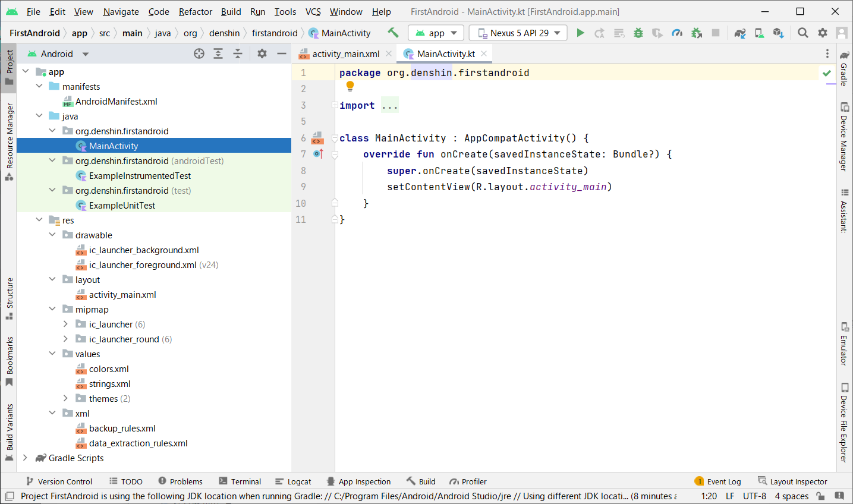
Task: Profile the app
Action: [677, 33]
